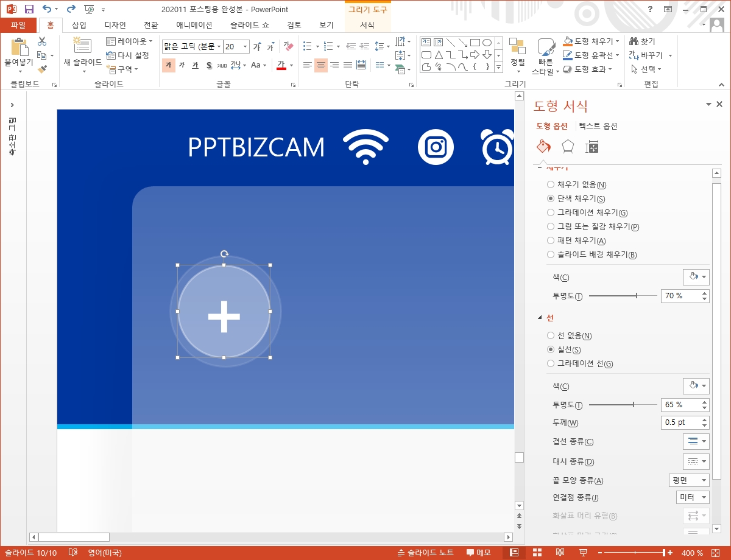The width and height of the screenshot is (731, 560).
Task: Click the Undo arrow icon
Action: pos(47,9)
